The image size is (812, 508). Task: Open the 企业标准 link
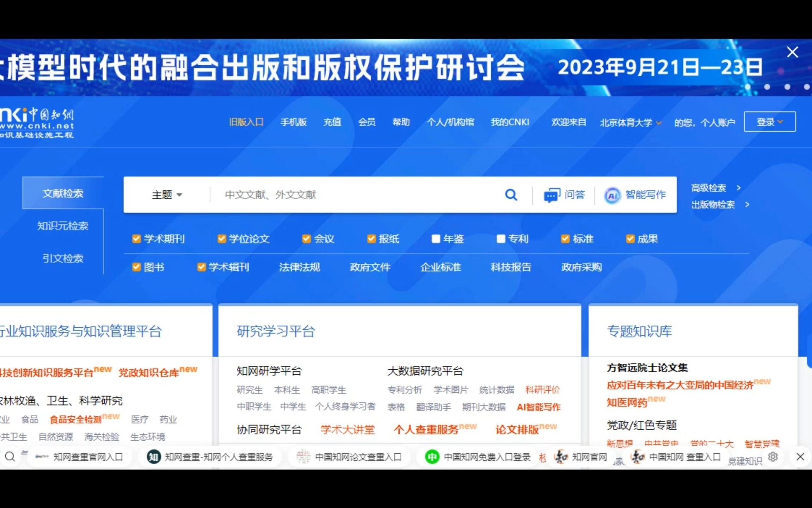[x=441, y=267]
